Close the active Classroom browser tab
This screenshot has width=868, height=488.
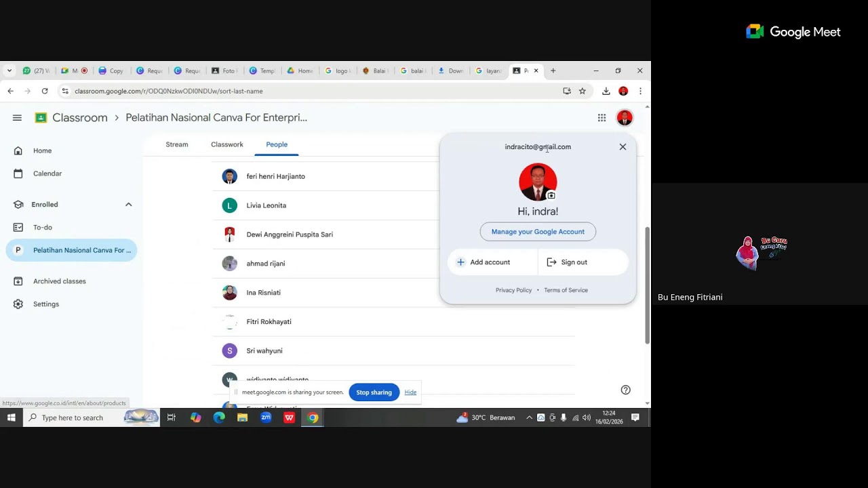536,70
